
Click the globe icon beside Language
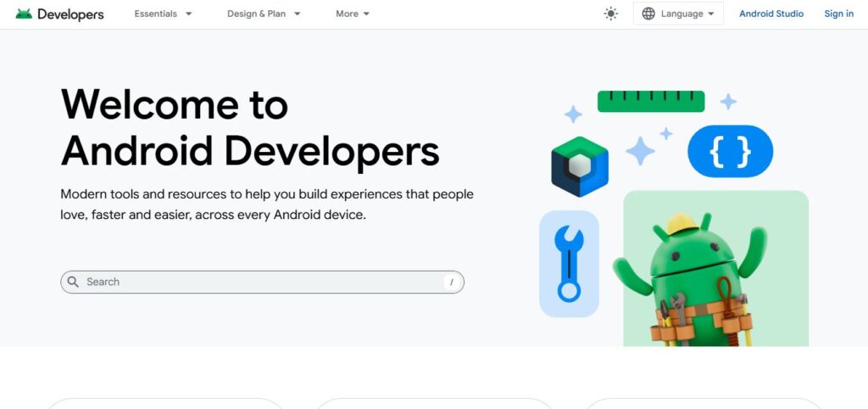[648, 14]
